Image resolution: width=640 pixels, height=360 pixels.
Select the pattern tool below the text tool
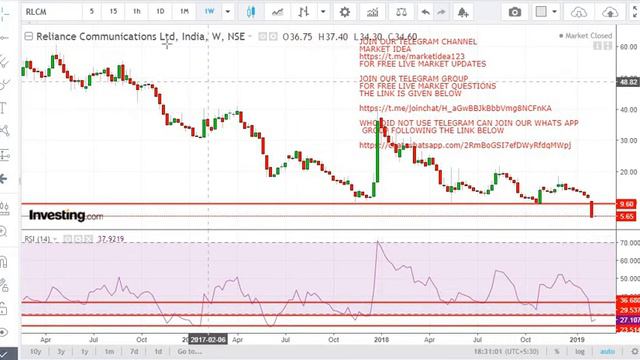tap(4, 131)
